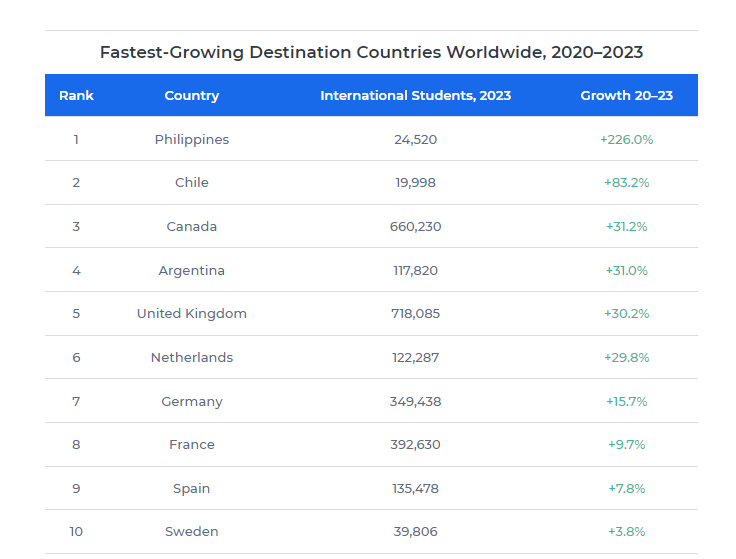
Task: Click the table title heading
Action: pos(371,52)
